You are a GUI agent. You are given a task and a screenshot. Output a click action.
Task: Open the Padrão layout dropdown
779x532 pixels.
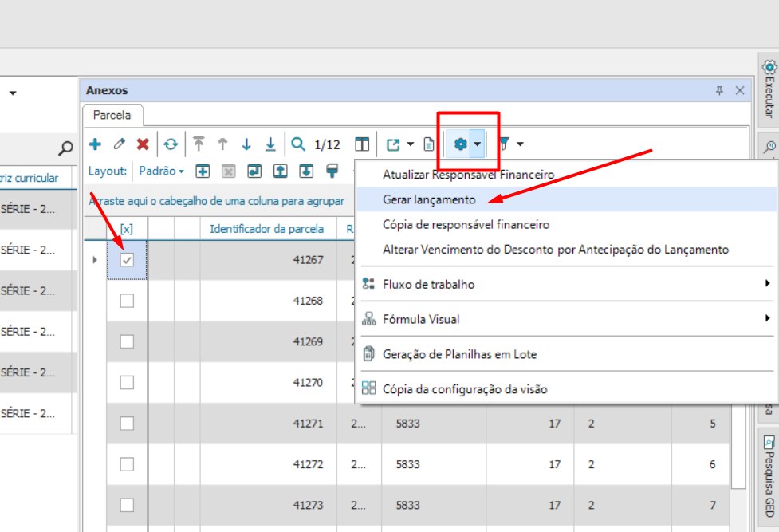(x=161, y=171)
